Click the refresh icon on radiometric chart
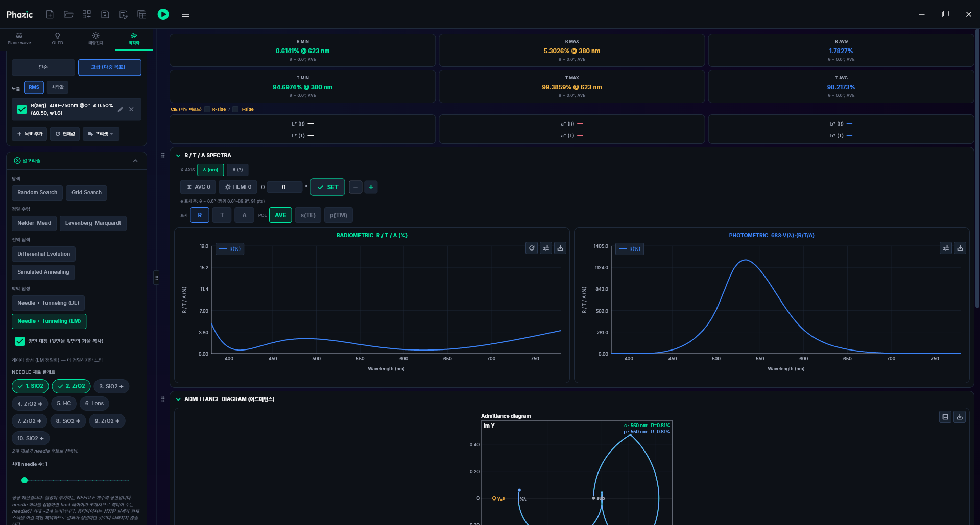This screenshot has width=980, height=525. (x=532, y=248)
